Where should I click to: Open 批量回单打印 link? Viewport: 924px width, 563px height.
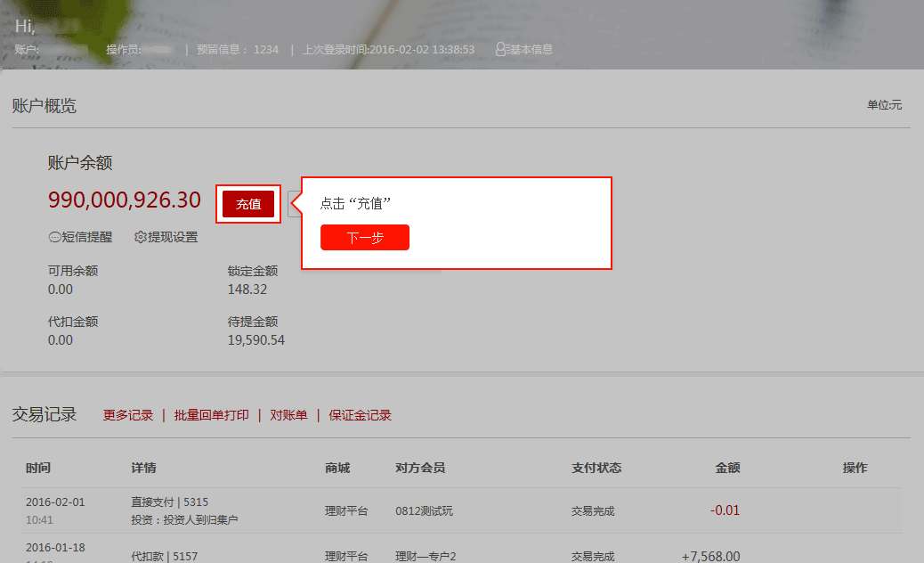[x=212, y=415]
